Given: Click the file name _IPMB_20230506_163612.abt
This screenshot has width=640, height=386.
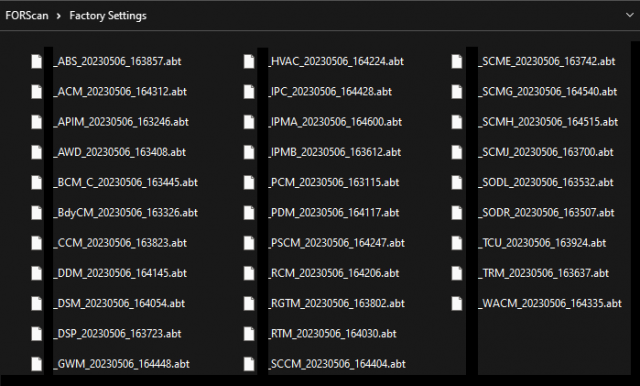Looking at the screenshot, I should coord(335,152).
